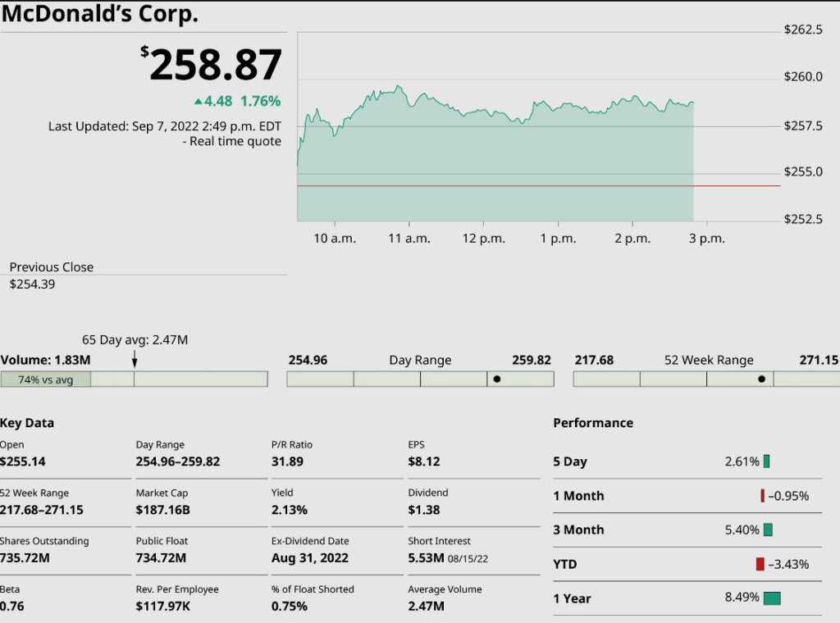Click the 1 Year value 8.49%
This screenshot has width=840, height=623.
[x=742, y=598]
